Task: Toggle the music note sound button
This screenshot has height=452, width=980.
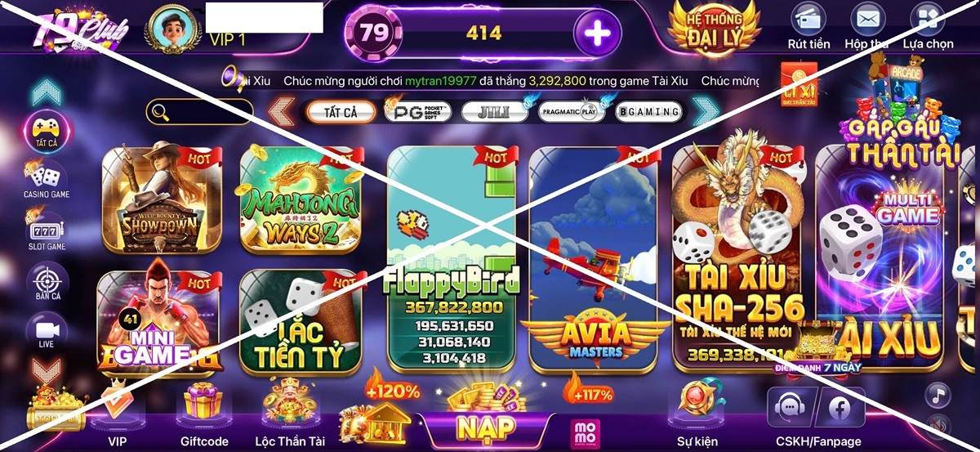Action: tap(938, 396)
